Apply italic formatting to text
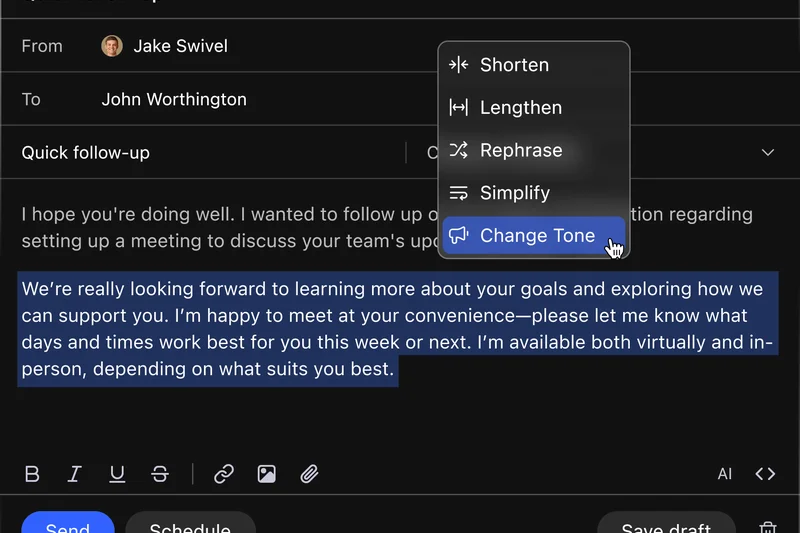Image resolution: width=800 pixels, height=533 pixels. tap(74, 474)
